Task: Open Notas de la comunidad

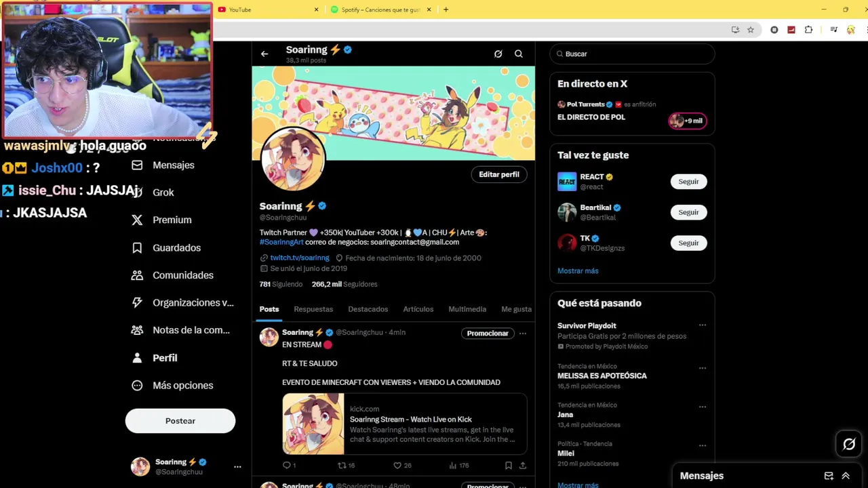Action: tap(180, 330)
